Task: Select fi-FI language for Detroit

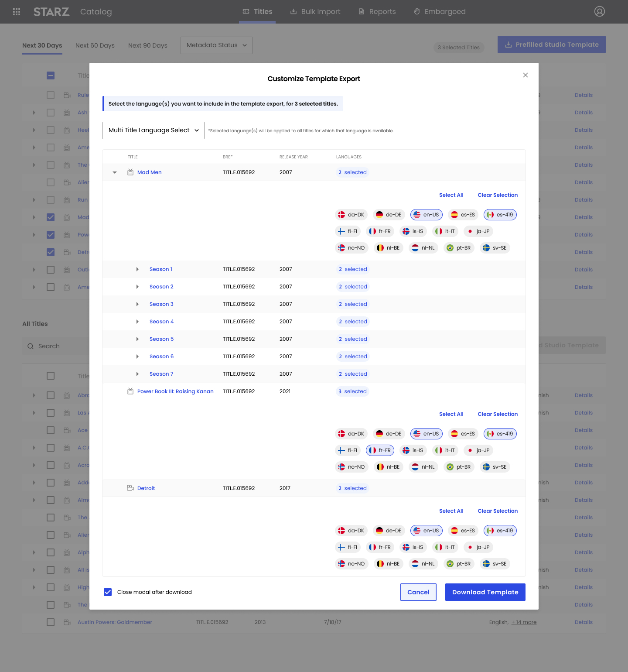Action: (348, 547)
